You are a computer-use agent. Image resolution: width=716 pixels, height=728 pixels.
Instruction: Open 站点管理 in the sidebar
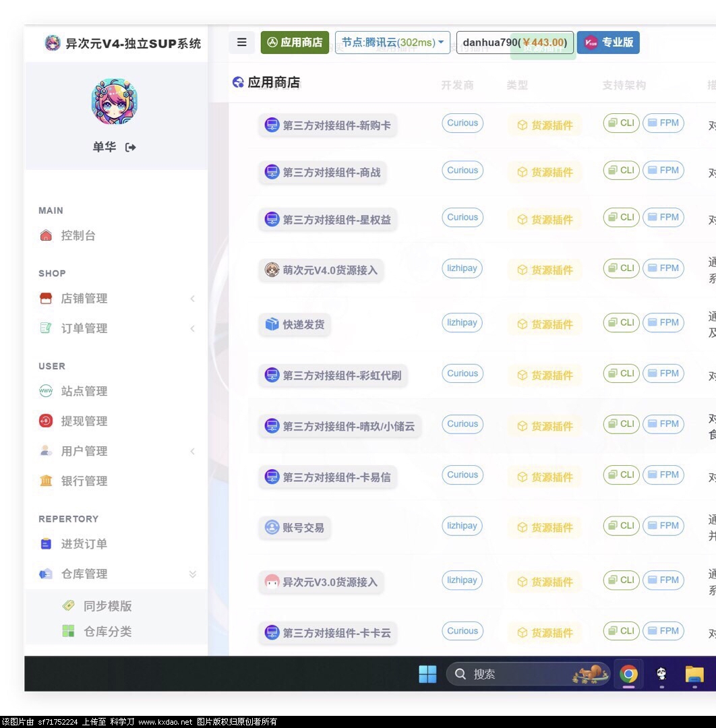(84, 392)
